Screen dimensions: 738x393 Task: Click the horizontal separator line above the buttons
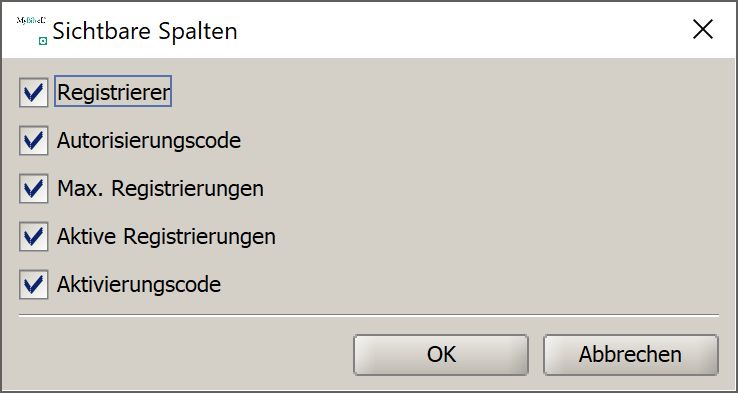369,314
